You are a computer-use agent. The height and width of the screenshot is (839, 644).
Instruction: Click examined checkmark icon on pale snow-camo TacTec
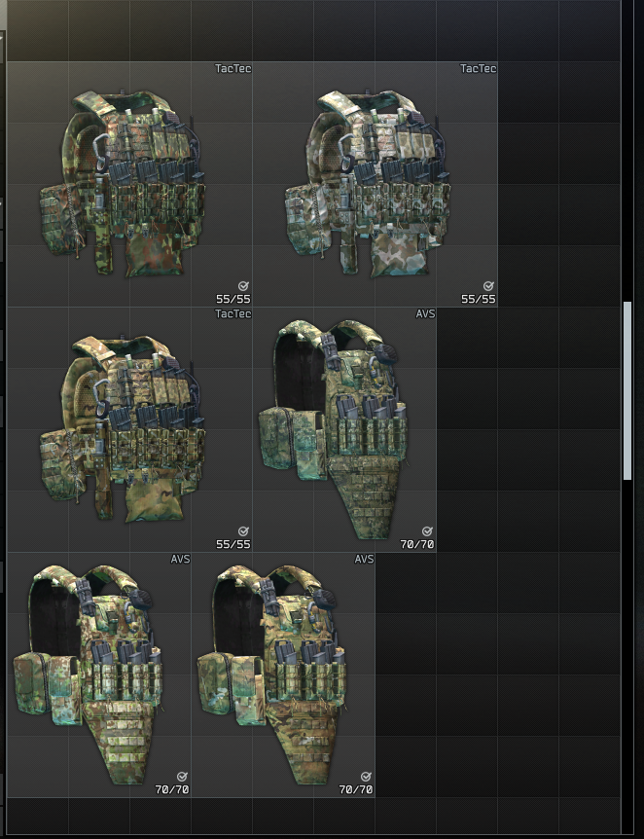(488, 286)
